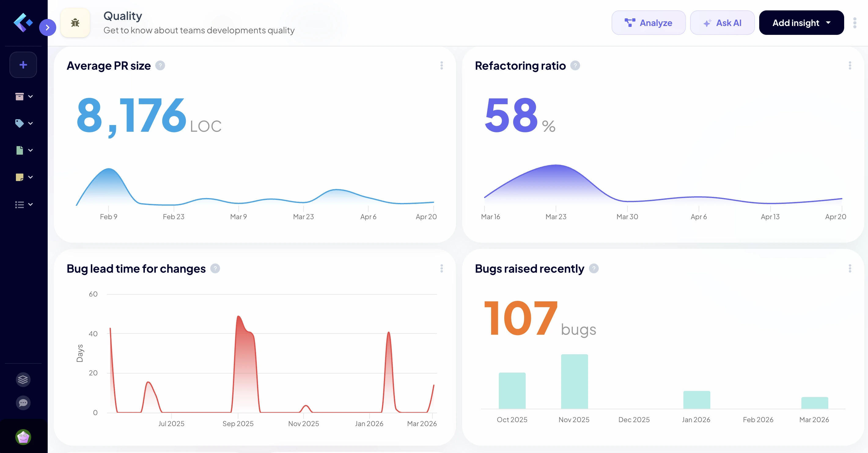
Task: Open the sticky note sidebar icon
Action: 20,177
